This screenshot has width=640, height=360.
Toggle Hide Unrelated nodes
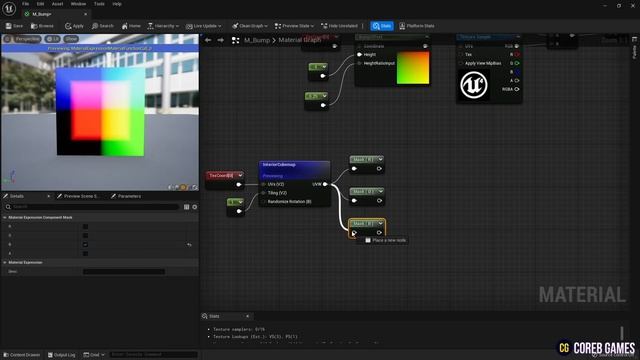point(339,26)
